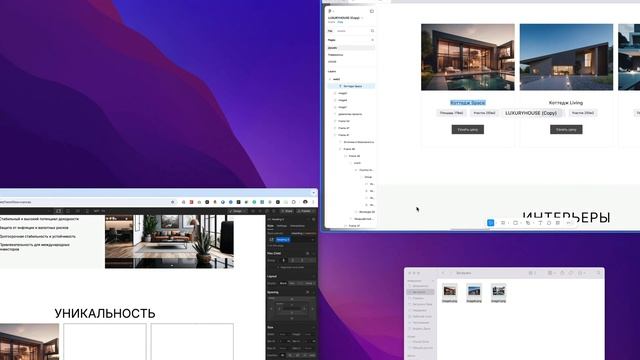The height and width of the screenshot is (360, 640).
Task: Click the УНИКАЛЬНОСТЬ heading in Webflow canvas
Action: [x=105, y=313]
